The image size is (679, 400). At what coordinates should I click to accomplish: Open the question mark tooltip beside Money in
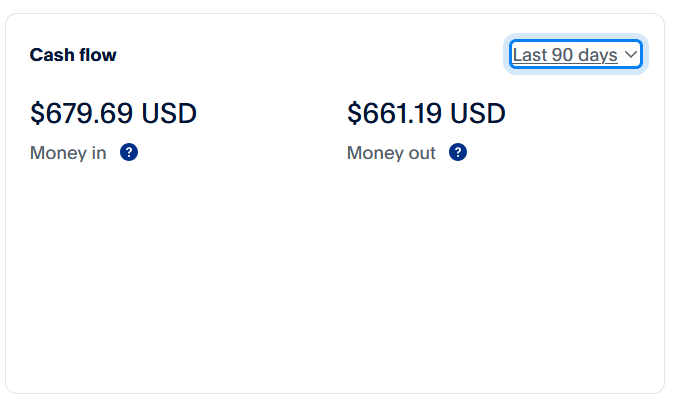click(129, 153)
